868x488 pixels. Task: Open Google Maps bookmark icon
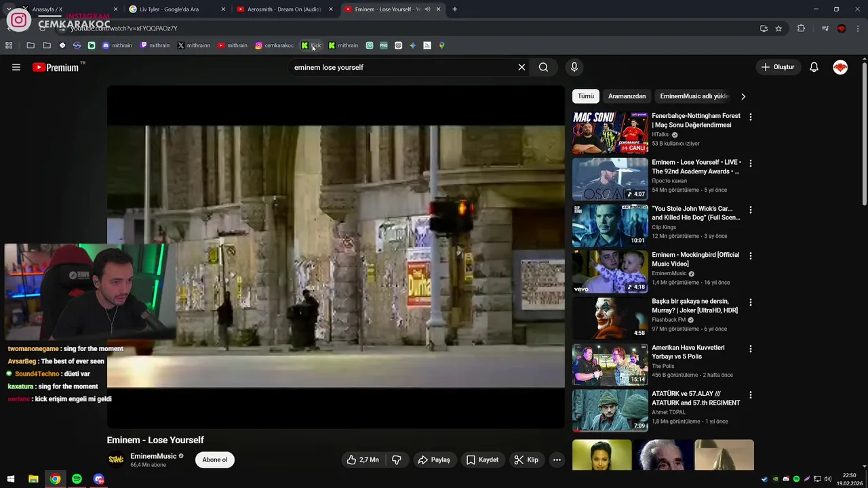(441, 45)
